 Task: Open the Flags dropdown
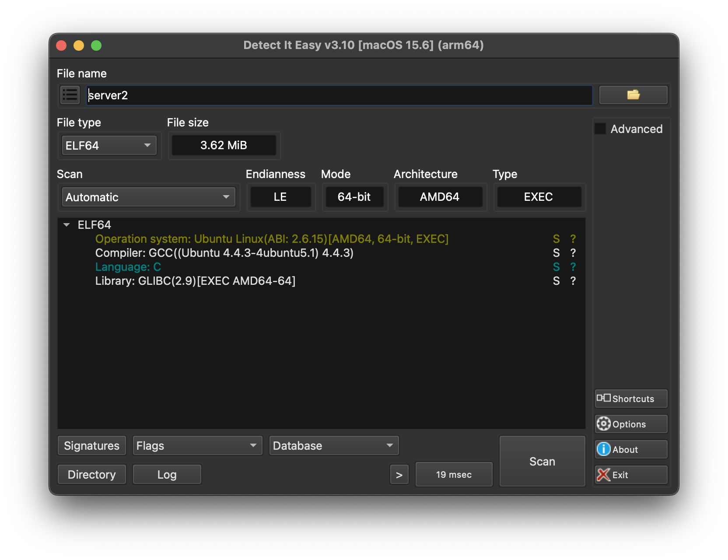(x=197, y=445)
